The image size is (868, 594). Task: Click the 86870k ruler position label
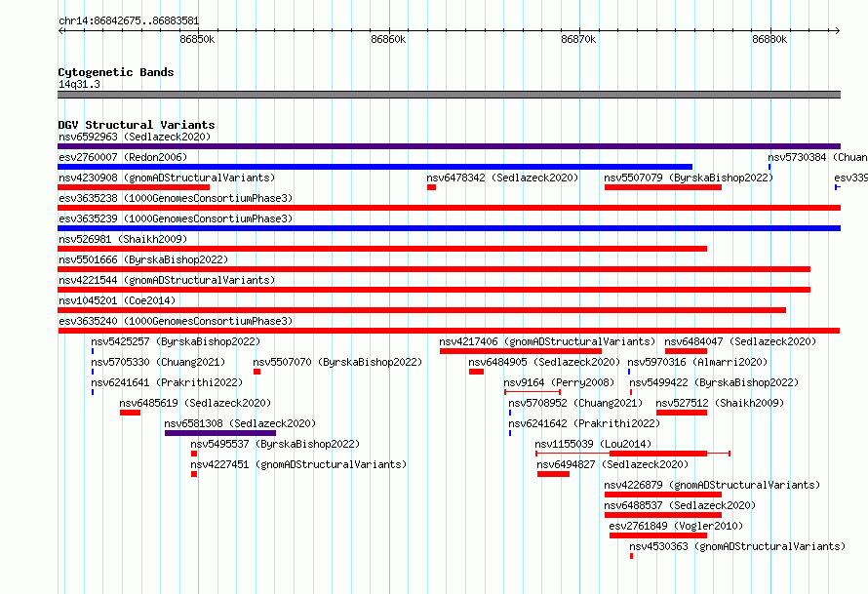(x=578, y=39)
